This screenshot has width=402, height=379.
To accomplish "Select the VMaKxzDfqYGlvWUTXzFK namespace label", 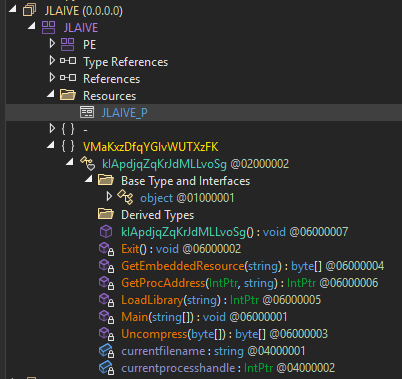I will click(151, 147).
